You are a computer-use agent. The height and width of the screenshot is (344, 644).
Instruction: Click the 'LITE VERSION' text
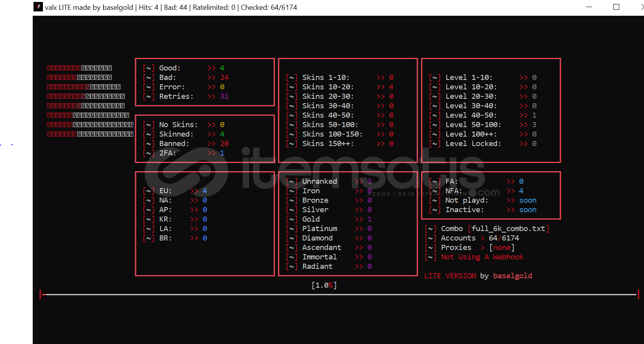[x=450, y=276]
